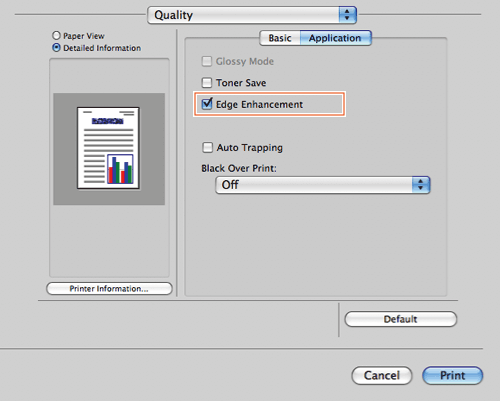500x401 pixels.
Task: Enable the Auto Trapping checkbox
Action: (x=207, y=147)
